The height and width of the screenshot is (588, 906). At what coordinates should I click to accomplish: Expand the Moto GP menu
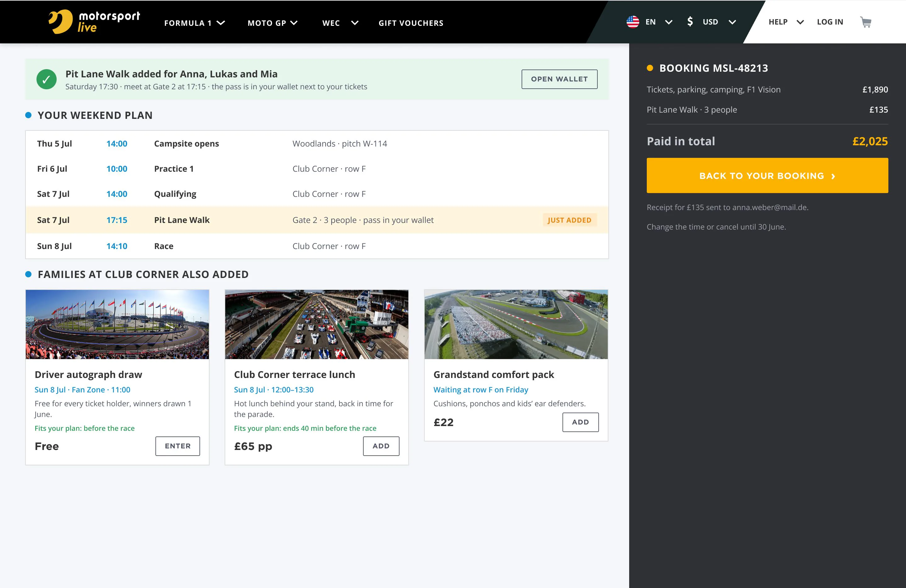272,23
